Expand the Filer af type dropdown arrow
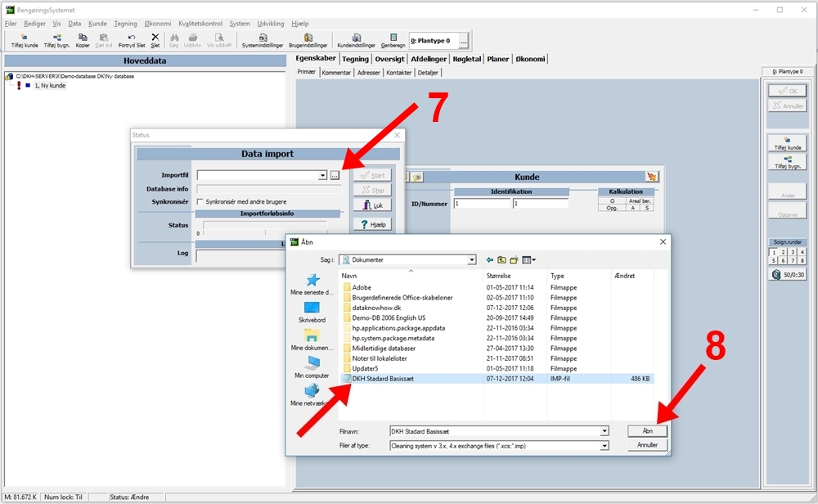The height and width of the screenshot is (504, 818). [x=605, y=446]
